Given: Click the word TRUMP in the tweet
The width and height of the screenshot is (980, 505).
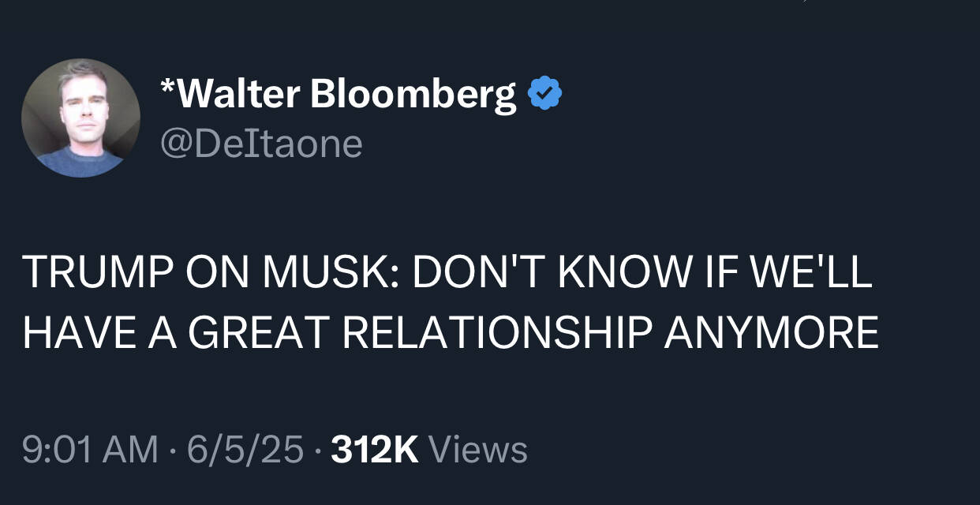Looking at the screenshot, I should pos(95,272).
